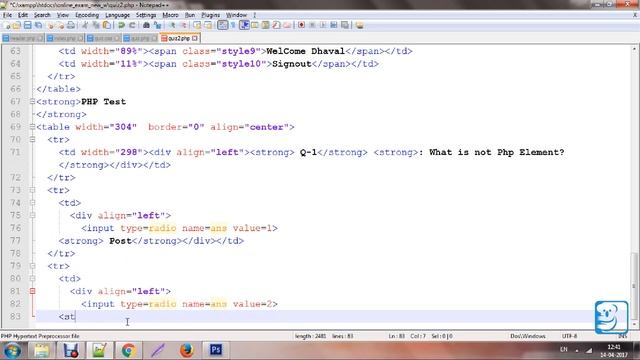Open Photoshop from the taskbar
This screenshot has height=360, width=640.
tap(216, 351)
